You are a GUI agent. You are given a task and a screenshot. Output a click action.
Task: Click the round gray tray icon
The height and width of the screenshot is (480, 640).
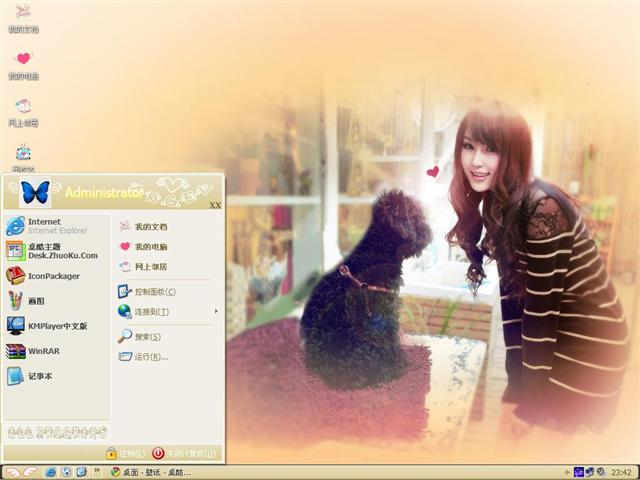[x=601, y=472]
